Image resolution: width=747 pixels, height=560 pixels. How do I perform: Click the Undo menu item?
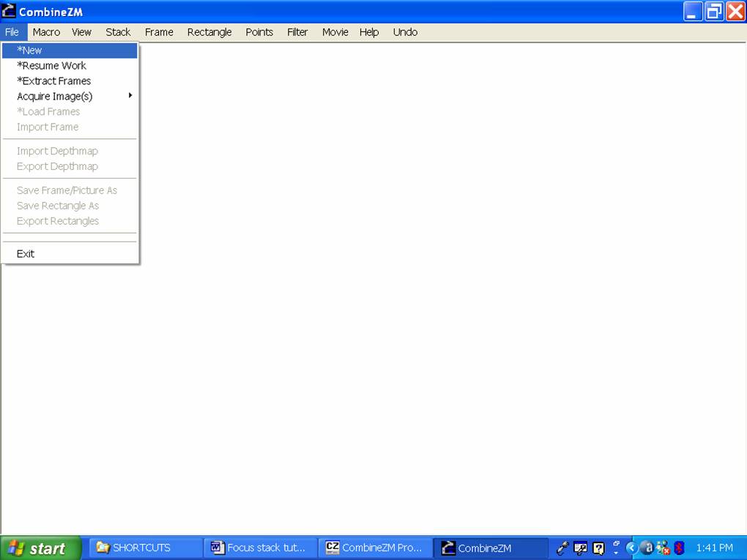tap(405, 32)
